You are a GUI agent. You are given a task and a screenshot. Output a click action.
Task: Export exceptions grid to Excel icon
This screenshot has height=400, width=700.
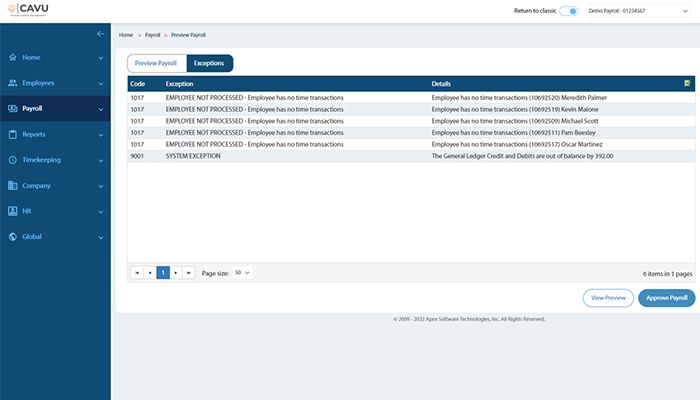click(x=687, y=84)
